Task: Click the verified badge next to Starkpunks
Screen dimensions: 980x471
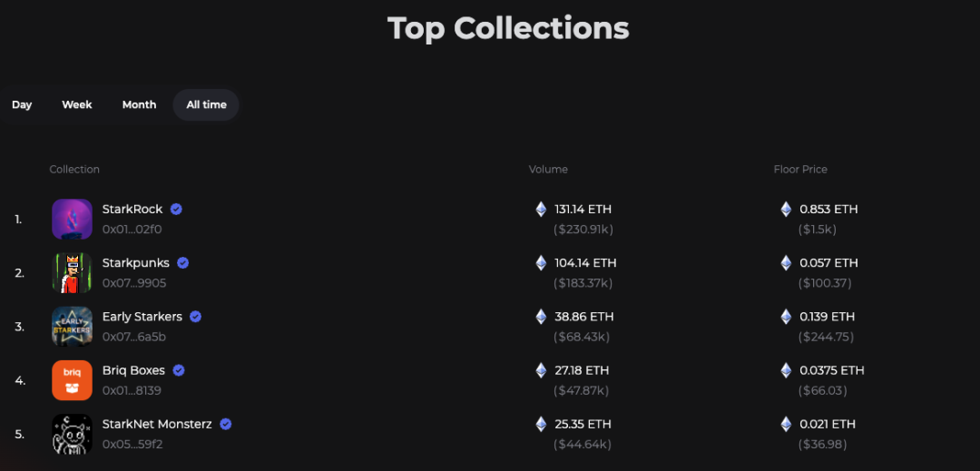Action: (x=182, y=263)
